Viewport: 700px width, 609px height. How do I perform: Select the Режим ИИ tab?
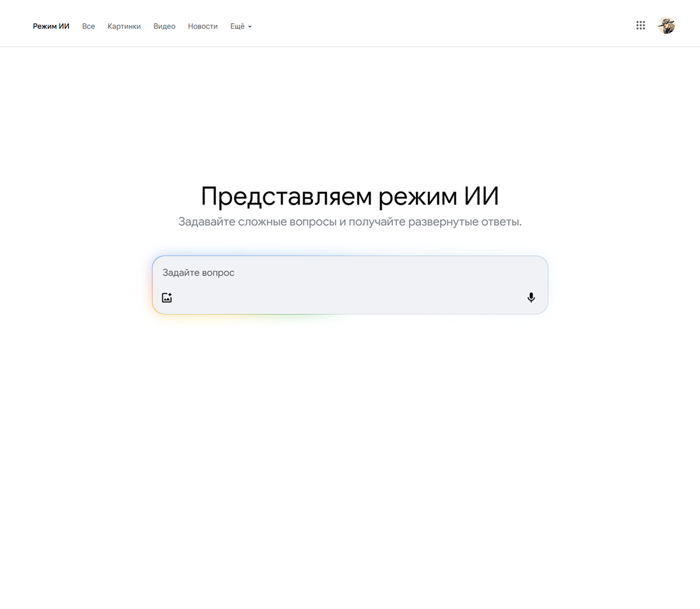point(51,26)
